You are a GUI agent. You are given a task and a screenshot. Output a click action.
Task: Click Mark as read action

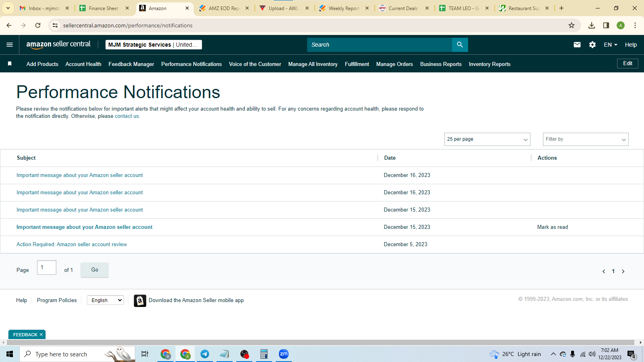pos(553,227)
